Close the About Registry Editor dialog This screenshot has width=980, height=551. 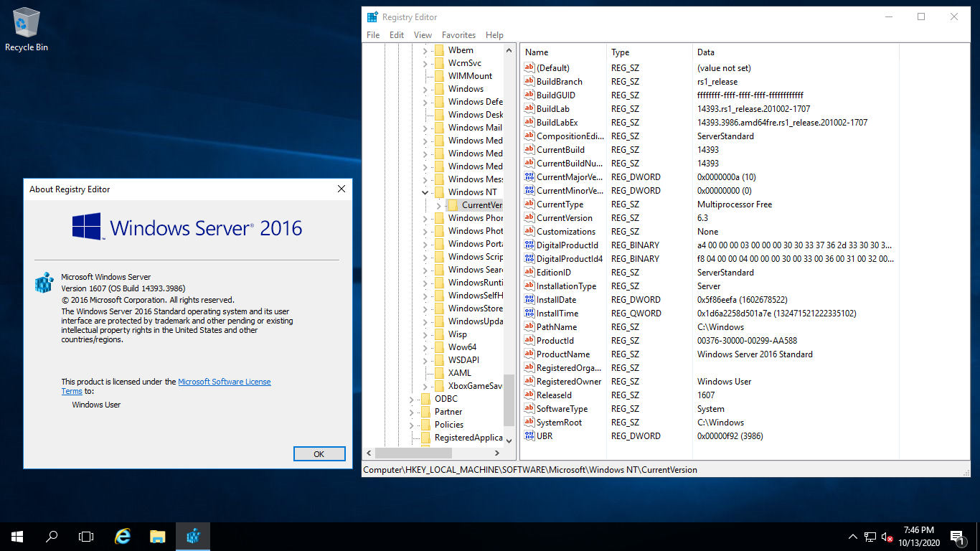[341, 189]
